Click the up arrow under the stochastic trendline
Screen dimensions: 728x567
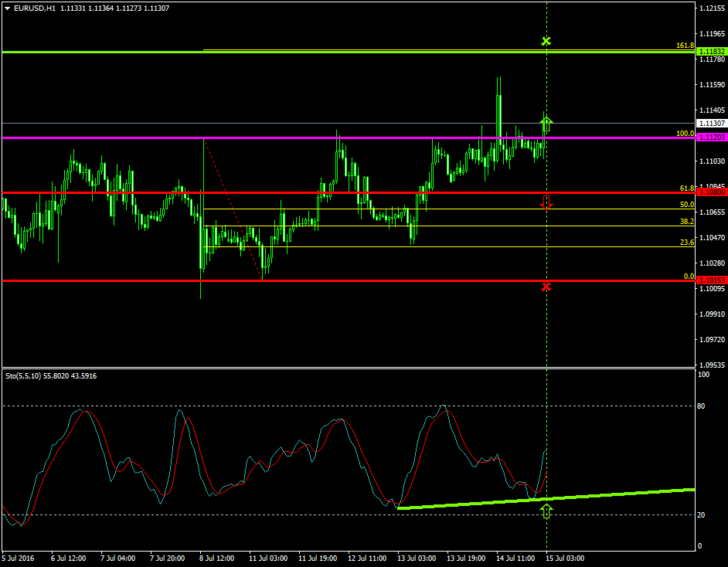547,510
